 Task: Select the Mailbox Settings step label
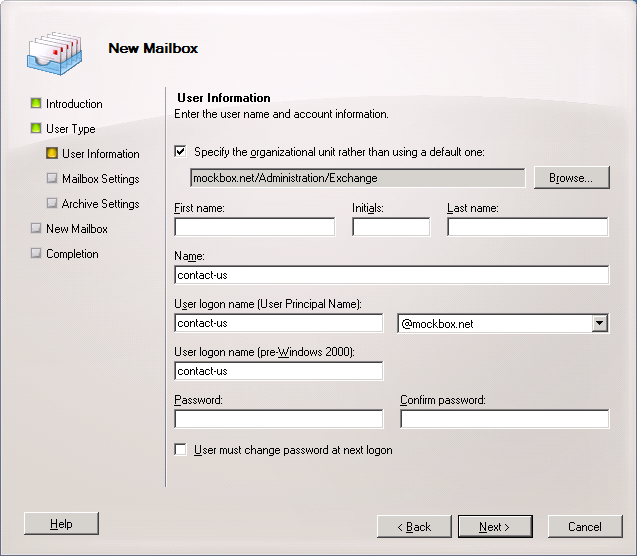(x=100, y=179)
